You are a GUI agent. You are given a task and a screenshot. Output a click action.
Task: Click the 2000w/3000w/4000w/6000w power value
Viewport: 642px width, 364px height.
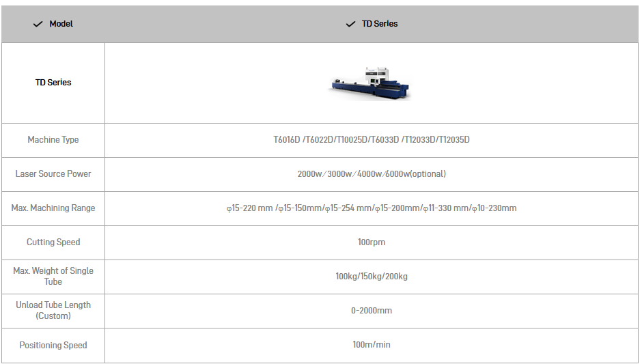click(x=372, y=174)
